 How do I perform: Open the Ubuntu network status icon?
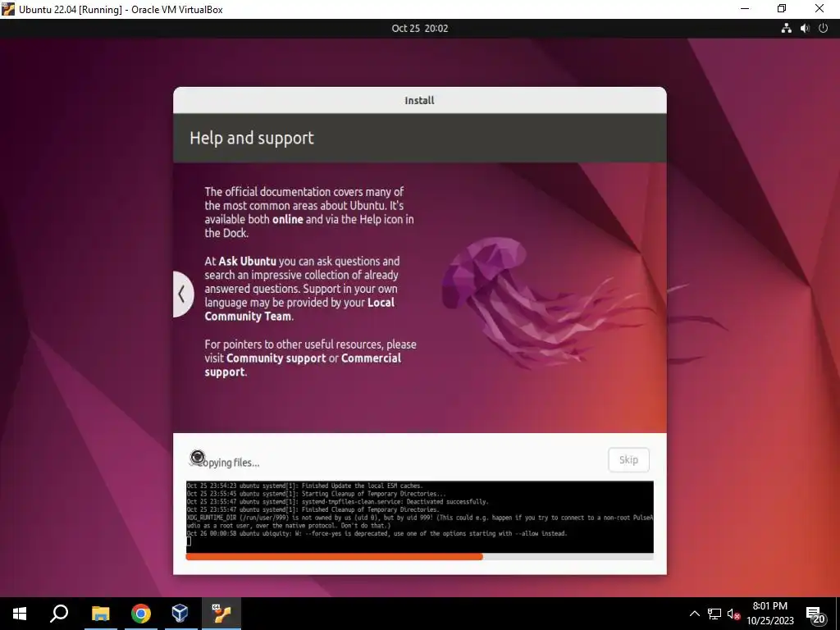[x=786, y=29]
